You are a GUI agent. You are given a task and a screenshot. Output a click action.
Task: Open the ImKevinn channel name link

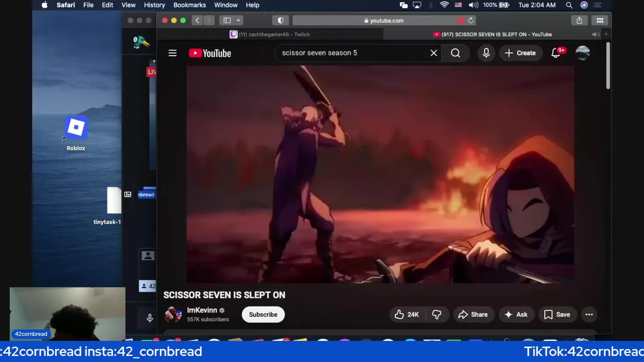pos(202,310)
